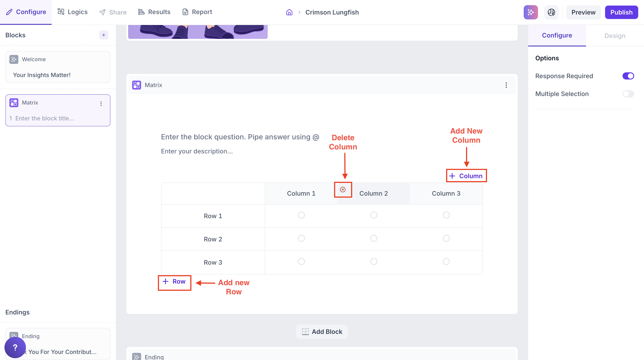
Task: Go to the Logics tab
Action: [72, 12]
